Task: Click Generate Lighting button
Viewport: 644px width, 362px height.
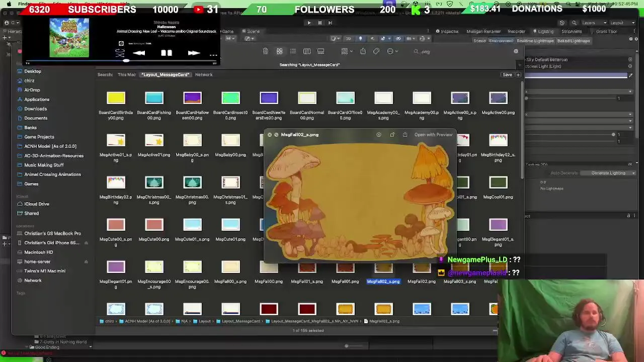Action: click(x=608, y=173)
